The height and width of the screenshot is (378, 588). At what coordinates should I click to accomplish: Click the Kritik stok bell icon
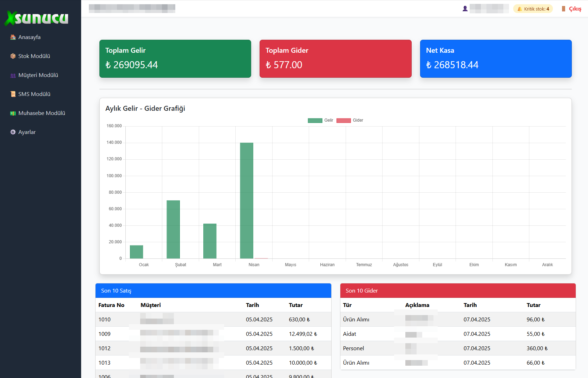[520, 9]
